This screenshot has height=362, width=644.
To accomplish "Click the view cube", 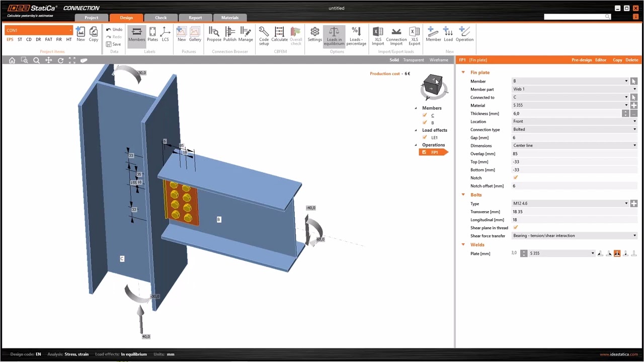I will (x=432, y=85).
